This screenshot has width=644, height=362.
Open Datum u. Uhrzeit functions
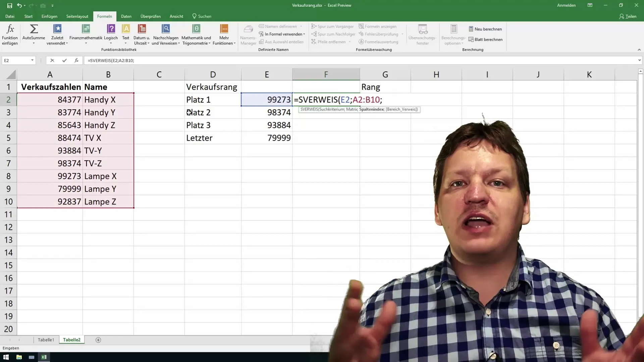[x=142, y=34]
